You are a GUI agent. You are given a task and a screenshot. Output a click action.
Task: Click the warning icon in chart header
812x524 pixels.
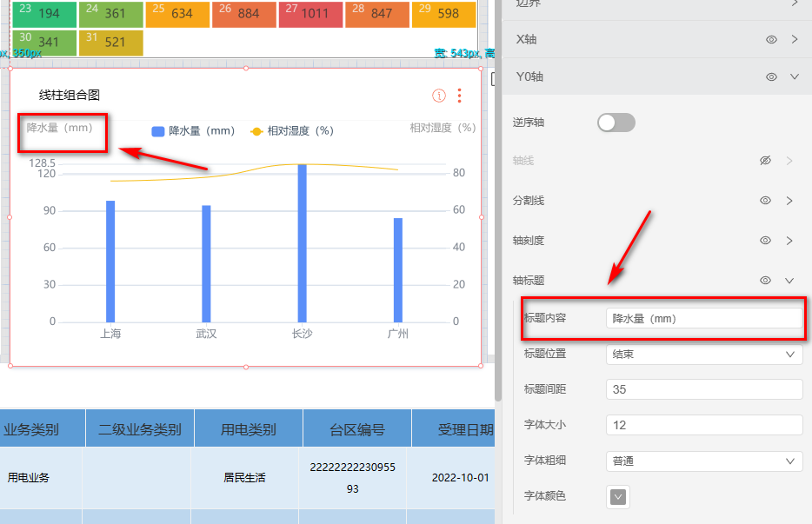tap(439, 96)
